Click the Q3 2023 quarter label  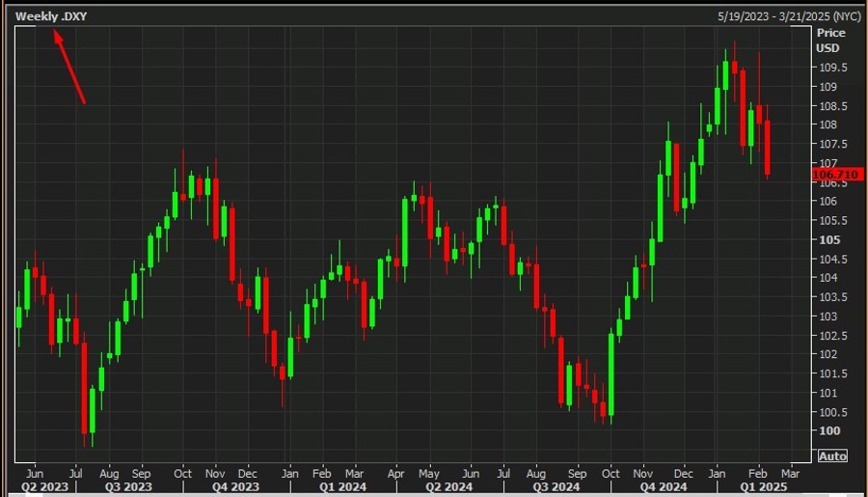128,487
